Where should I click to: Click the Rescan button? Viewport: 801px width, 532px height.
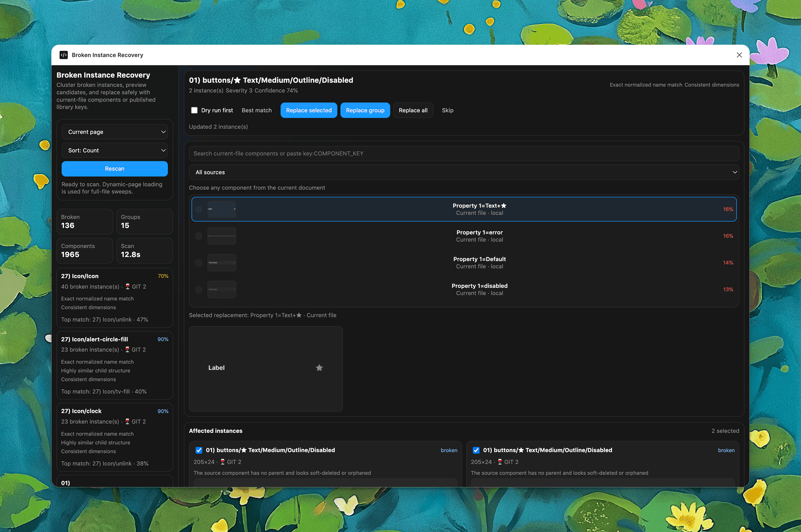point(115,169)
